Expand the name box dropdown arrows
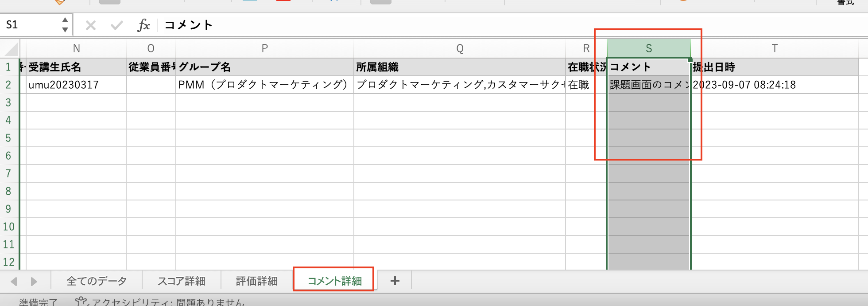Viewport: 868px width, 306px height. coord(65,25)
